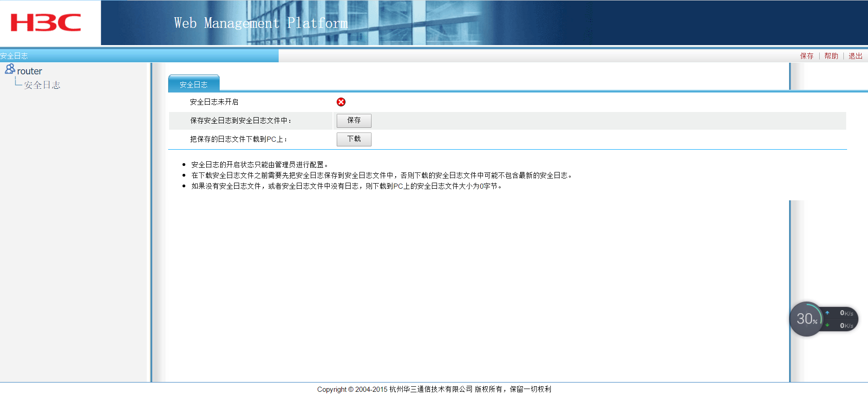Click the Web Management Platform banner title
868x396 pixels.
pyautogui.click(x=261, y=23)
